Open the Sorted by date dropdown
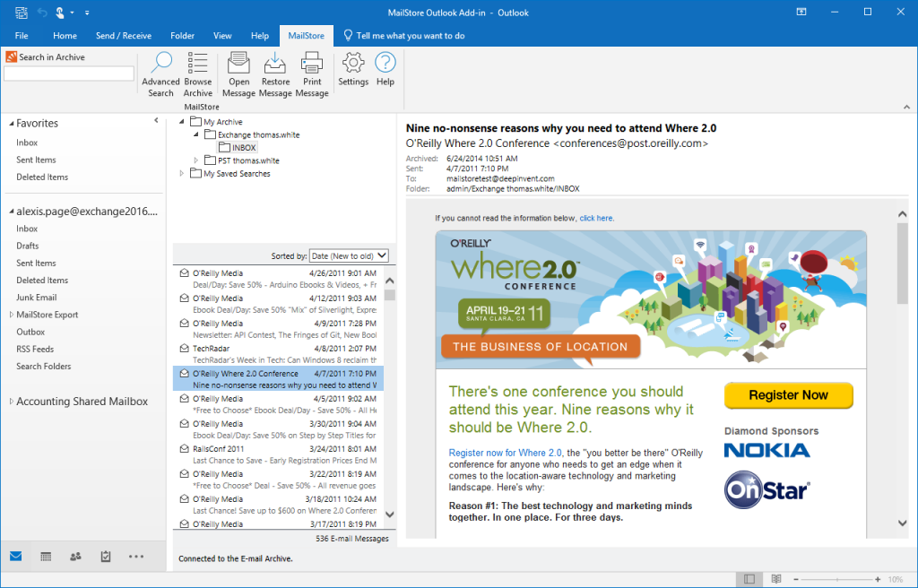918x588 pixels. coord(349,255)
